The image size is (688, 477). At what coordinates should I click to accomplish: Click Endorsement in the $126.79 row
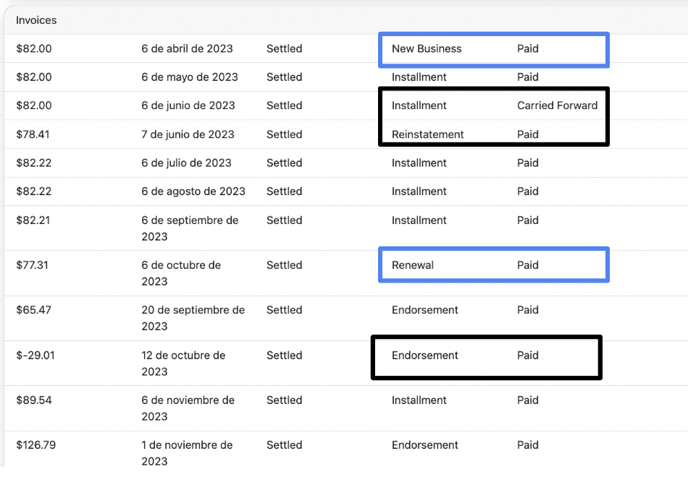click(425, 445)
